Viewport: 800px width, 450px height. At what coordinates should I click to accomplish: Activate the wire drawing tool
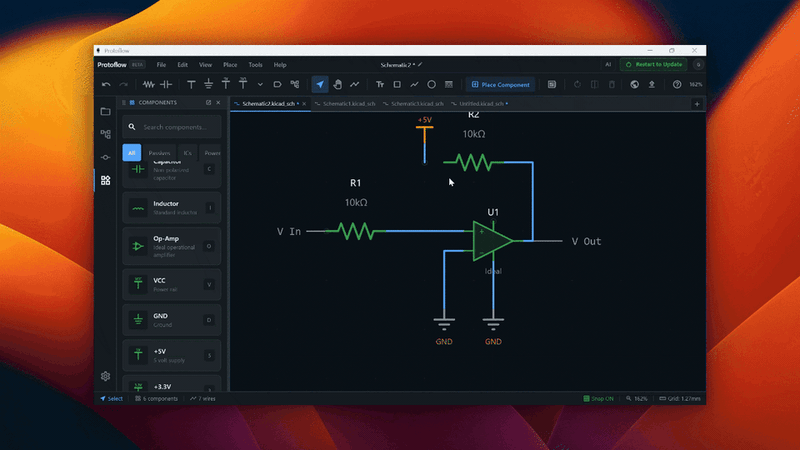355,85
